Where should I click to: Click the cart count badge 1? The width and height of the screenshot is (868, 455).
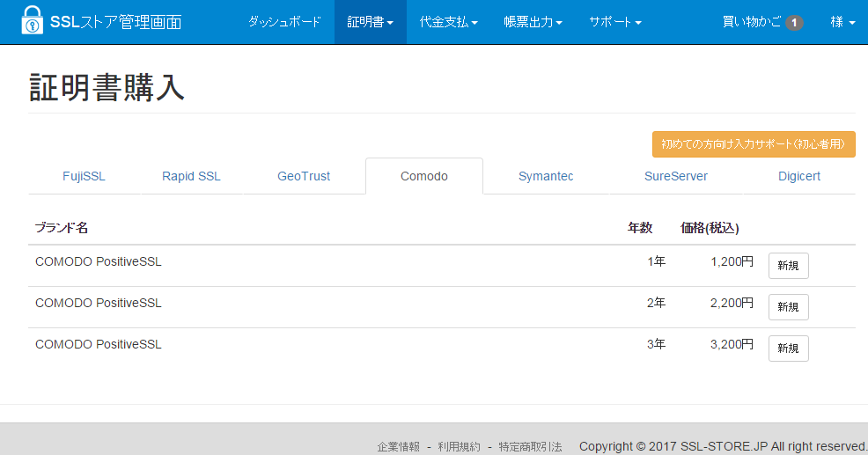[x=794, y=23]
